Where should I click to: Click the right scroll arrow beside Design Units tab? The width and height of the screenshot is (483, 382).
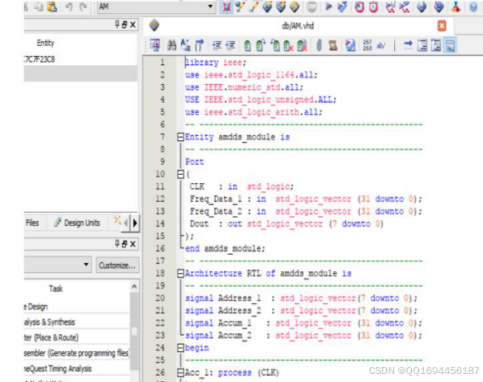[135, 223]
